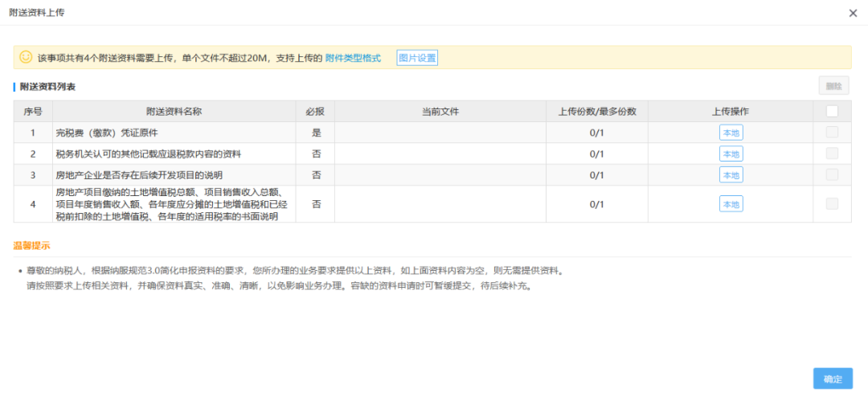868x401 pixels.
Task: Click the 当前文件 column header
Action: (440, 112)
